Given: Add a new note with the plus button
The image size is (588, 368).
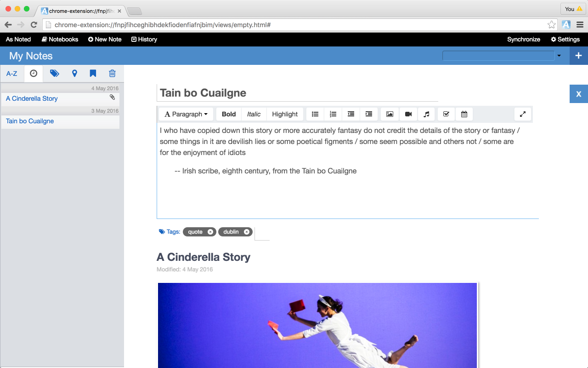Looking at the screenshot, I should coord(579,56).
